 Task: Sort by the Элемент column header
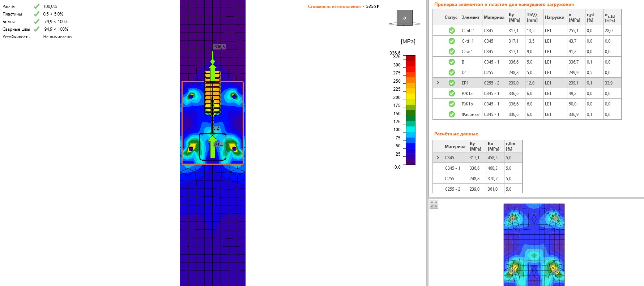click(x=470, y=17)
